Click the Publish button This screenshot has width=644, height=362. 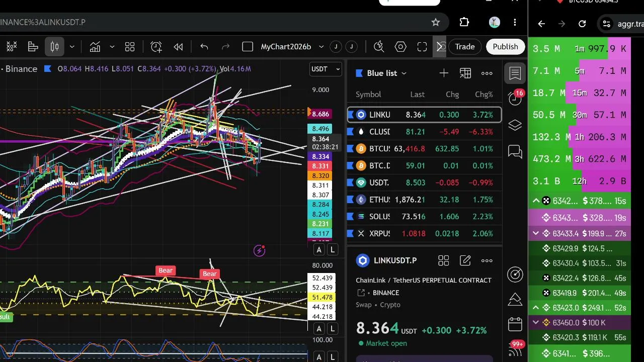(505, 47)
